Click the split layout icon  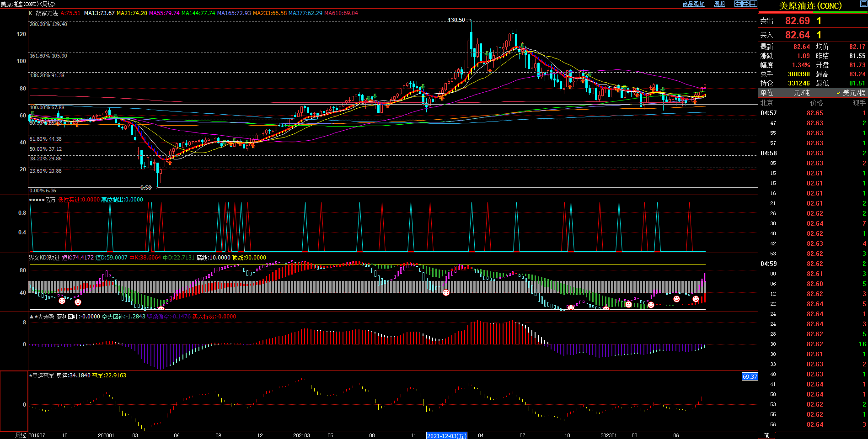pyautogui.click(x=753, y=4)
